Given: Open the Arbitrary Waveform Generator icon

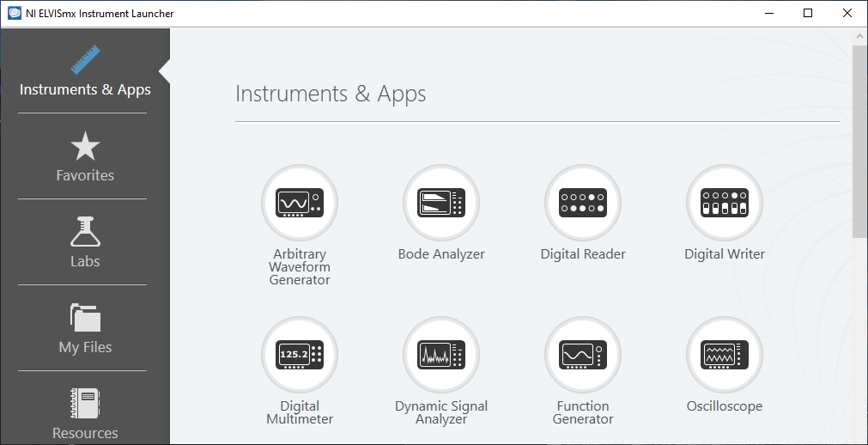Looking at the screenshot, I should pos(299,203).
